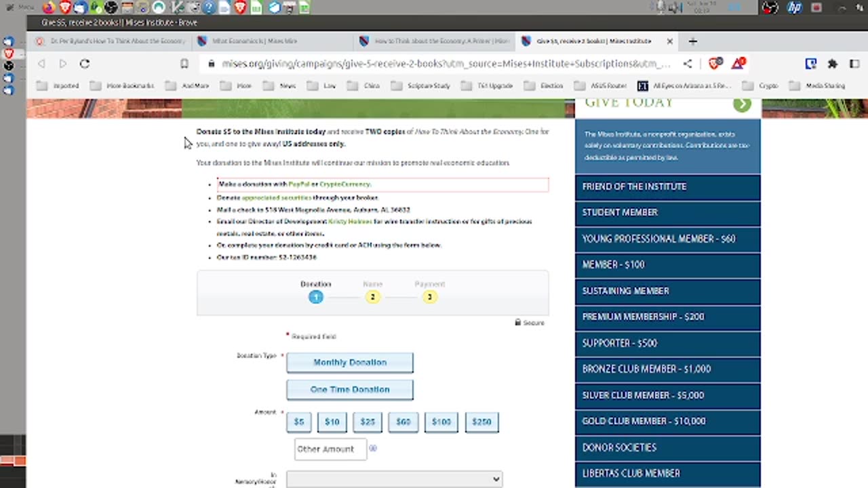868x488 pixels.
Task: Follow the PayPal donation link
Action: (x=298, y=184)
